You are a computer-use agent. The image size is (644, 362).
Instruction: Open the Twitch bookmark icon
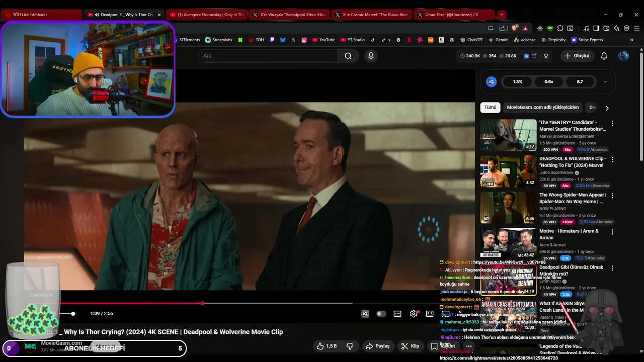tap(272, 40)
